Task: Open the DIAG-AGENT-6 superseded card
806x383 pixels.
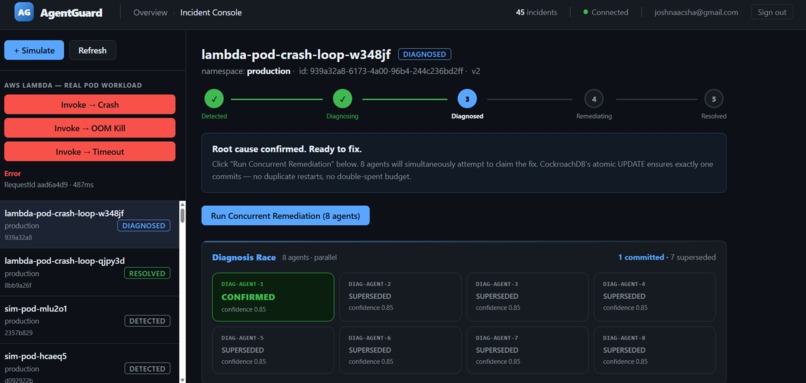Action: 400,350
